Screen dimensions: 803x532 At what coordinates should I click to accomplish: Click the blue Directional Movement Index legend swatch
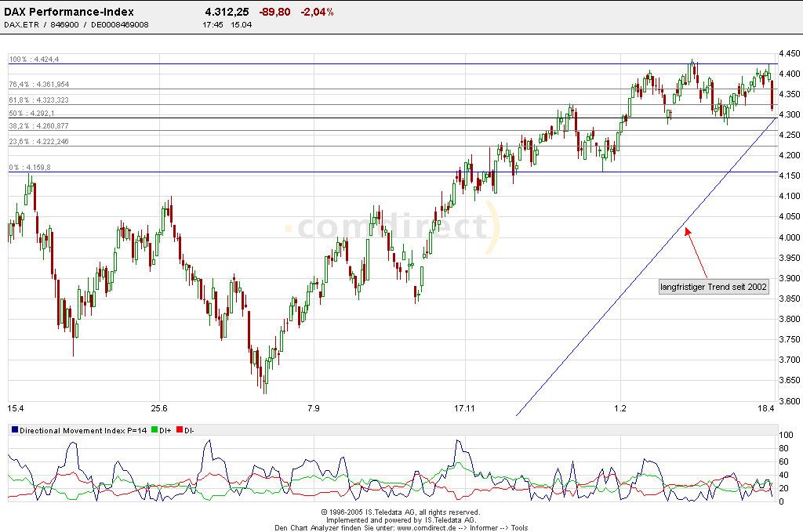[15, 429]
